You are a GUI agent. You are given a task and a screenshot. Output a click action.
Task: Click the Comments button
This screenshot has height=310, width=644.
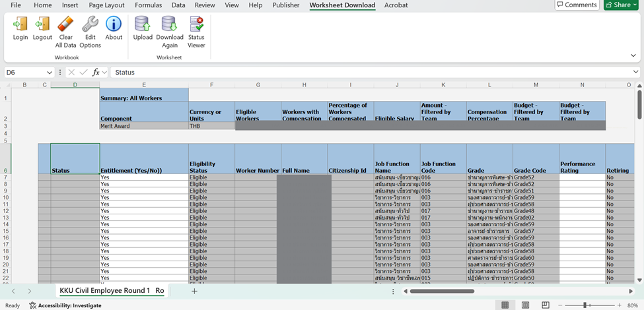(x=576, y=5)
